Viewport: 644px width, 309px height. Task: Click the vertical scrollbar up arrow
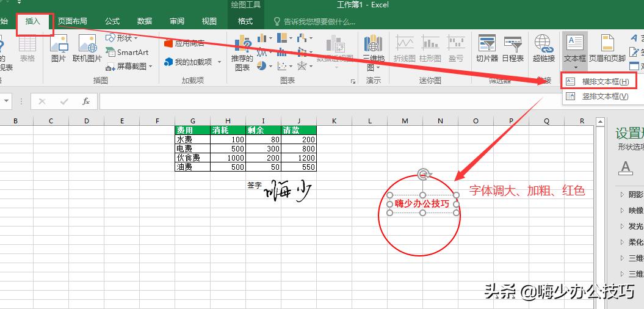click(600, 122)
